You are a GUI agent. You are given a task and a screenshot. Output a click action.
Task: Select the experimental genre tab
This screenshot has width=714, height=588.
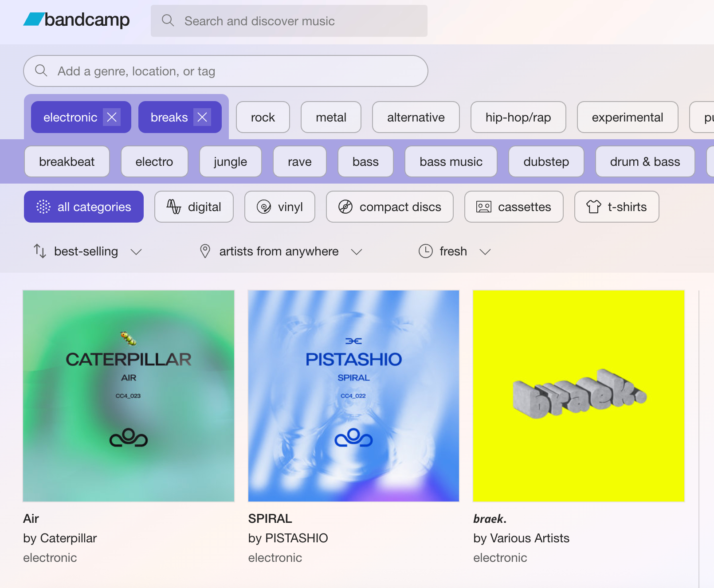click(x=627, y=117)
